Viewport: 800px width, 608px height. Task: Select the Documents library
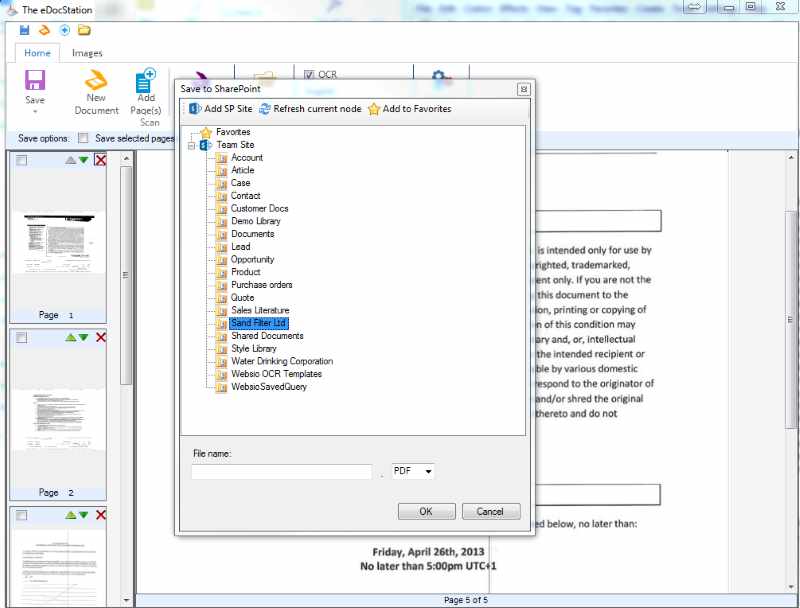pos(253,234)
